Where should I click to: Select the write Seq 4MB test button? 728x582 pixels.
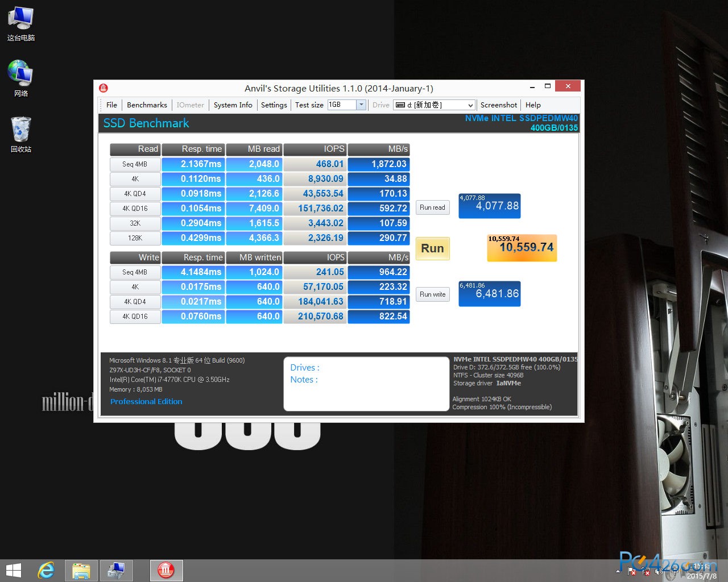pos(135,272)
